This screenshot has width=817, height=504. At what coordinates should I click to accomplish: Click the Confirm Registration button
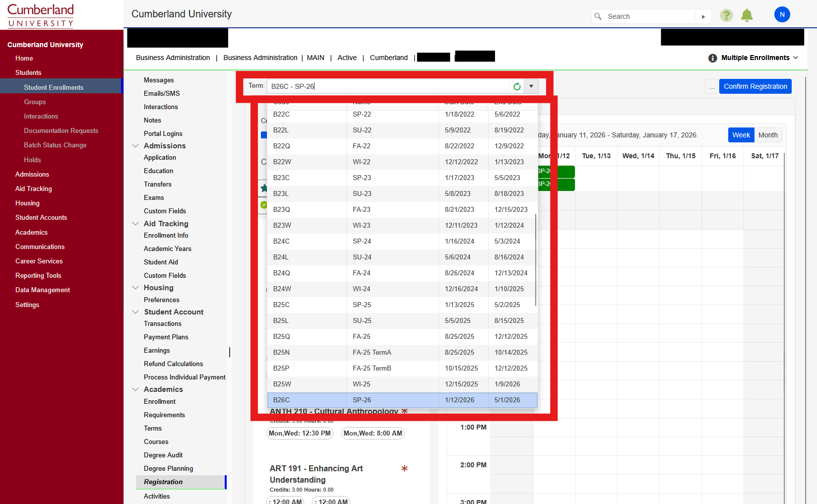pos(755,86)
